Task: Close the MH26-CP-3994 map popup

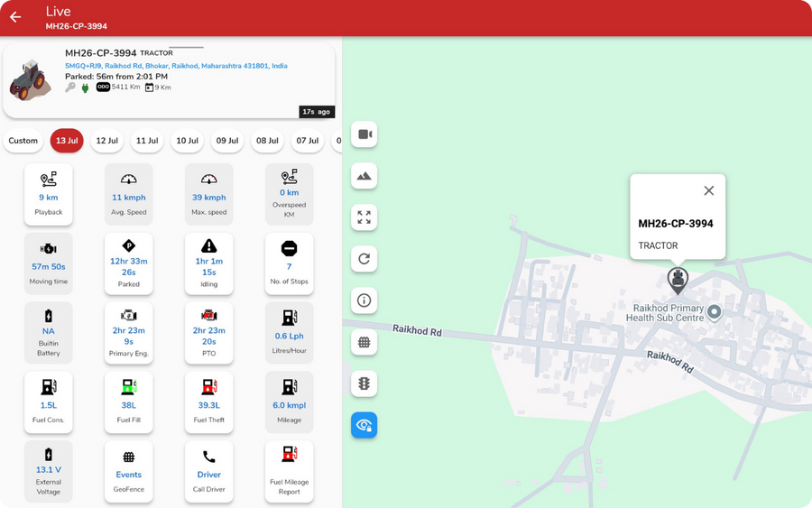Action: point(709,190)
